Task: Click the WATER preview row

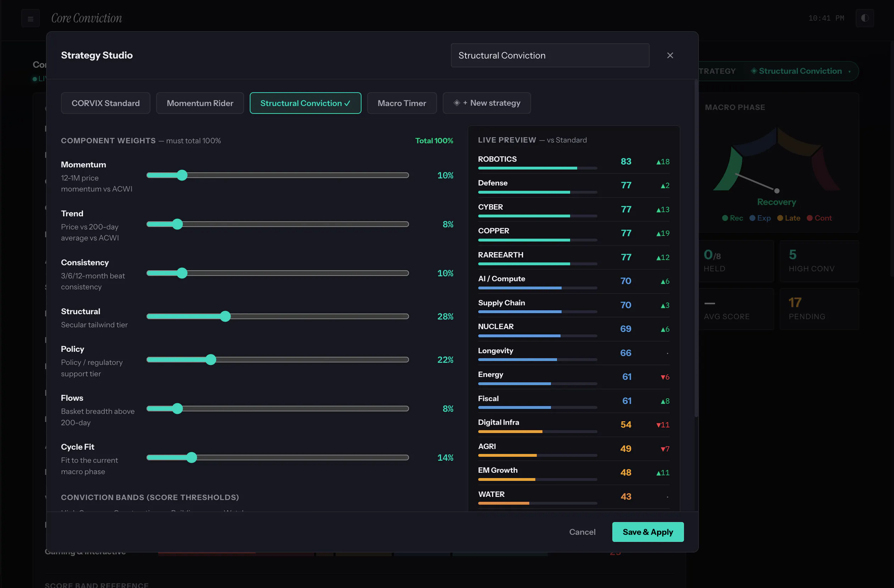Action: (x=573, y=497)
